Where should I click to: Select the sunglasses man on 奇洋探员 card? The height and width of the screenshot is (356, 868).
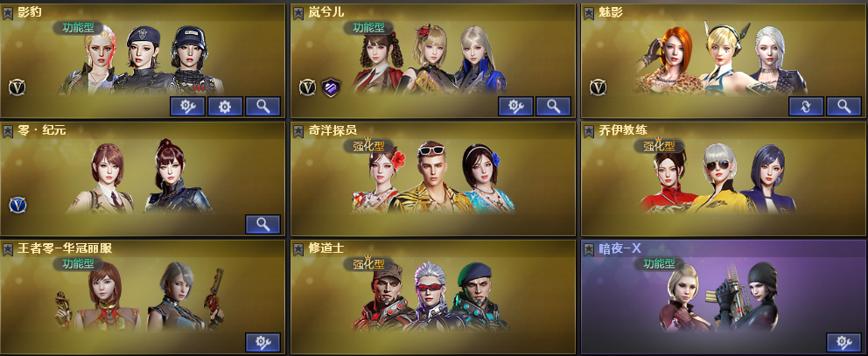[433, 178]
